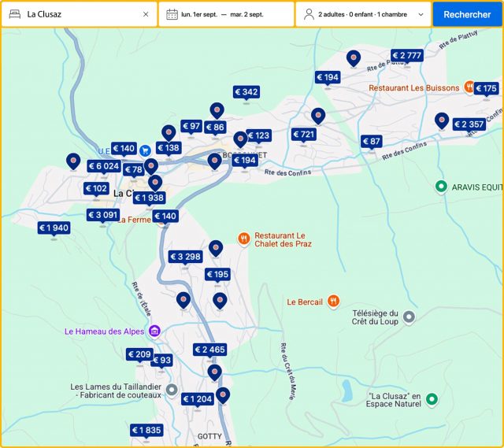Open the € 87 price marker
This screenshot has width=504, height=448.
point(371,142)
